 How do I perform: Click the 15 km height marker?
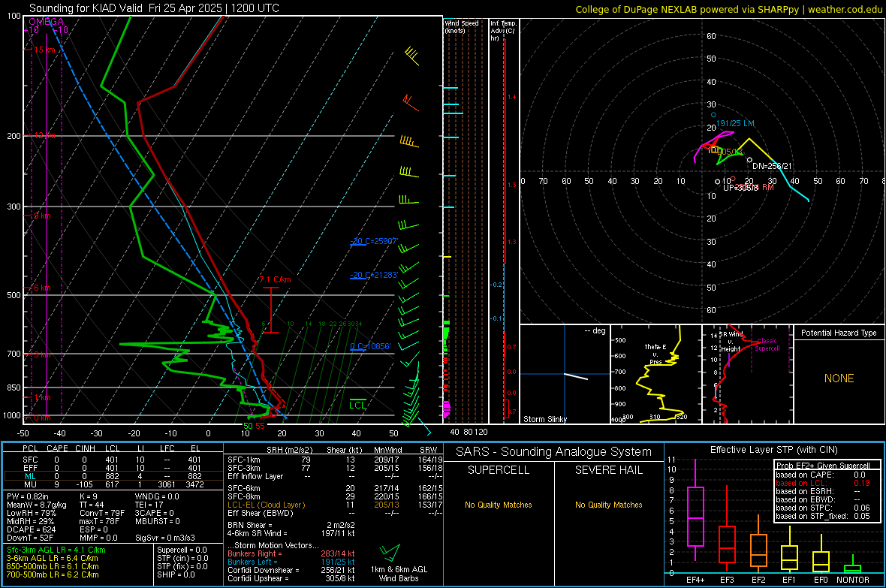(44, 50)
